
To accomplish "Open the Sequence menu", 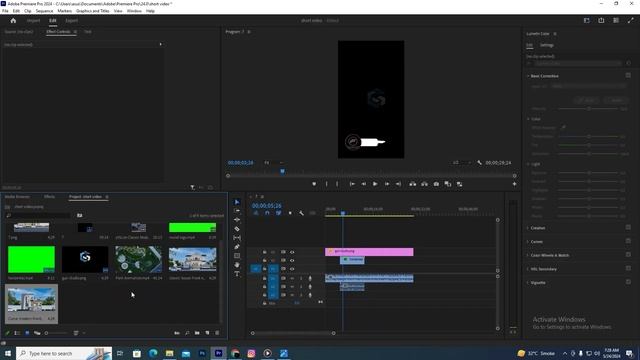I will click(x=44, y=11).
